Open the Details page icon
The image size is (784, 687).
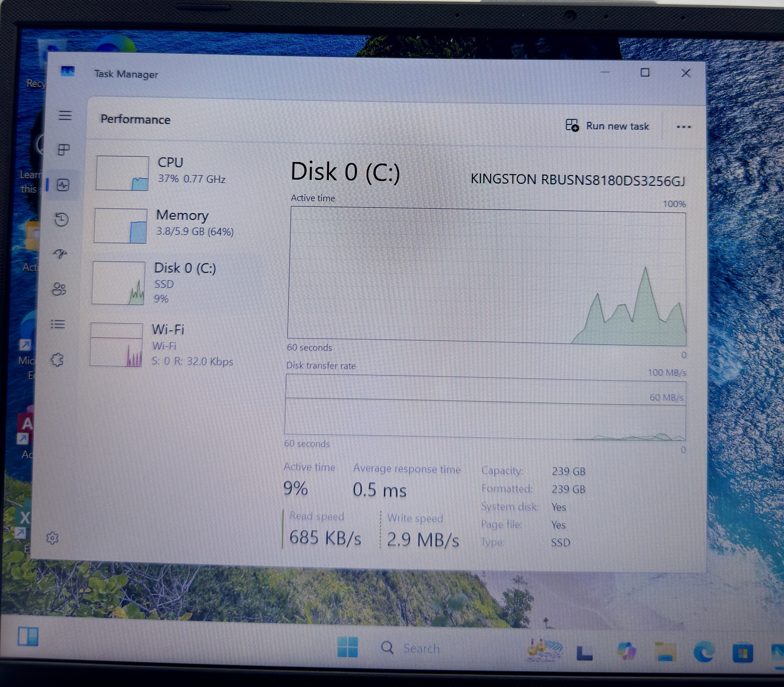tap(58, 325)
